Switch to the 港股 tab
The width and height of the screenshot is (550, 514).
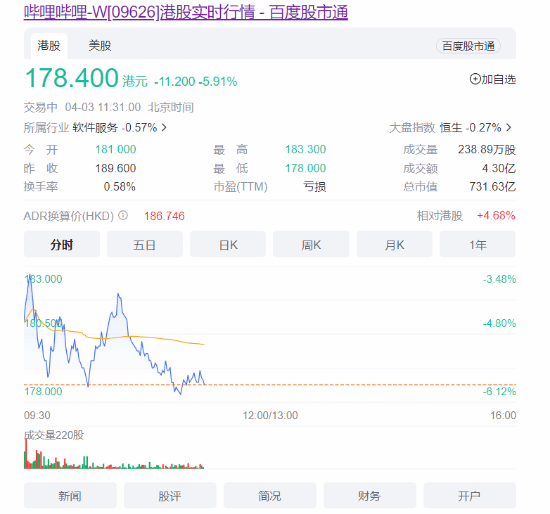pos(49,46)
